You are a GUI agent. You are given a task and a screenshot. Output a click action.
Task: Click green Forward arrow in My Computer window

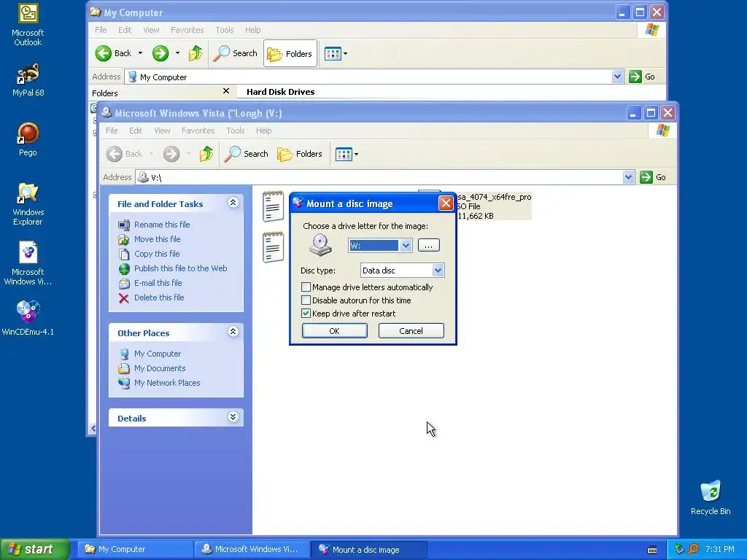click(160, 53)
